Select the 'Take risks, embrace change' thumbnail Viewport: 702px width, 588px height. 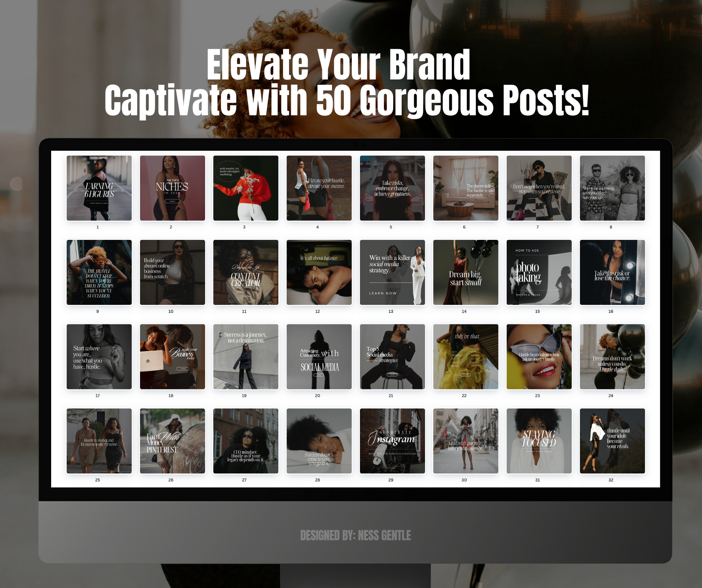coord(392,188)
